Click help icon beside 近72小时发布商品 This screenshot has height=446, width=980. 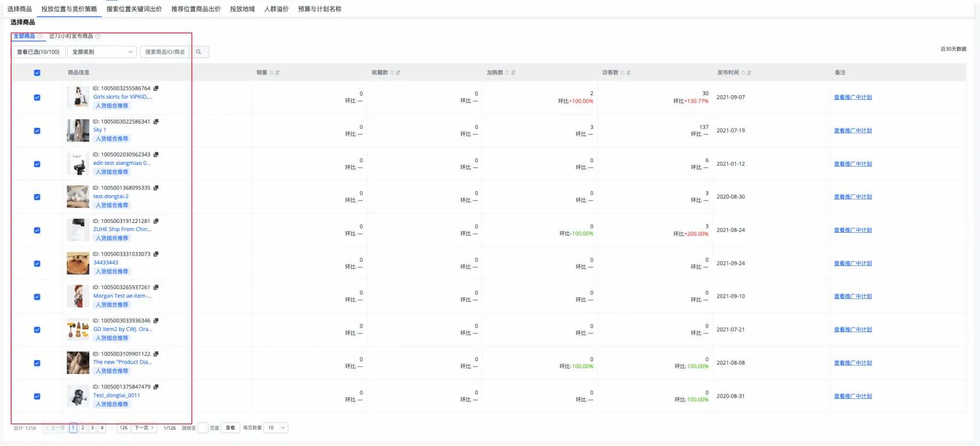click(98, 37)
